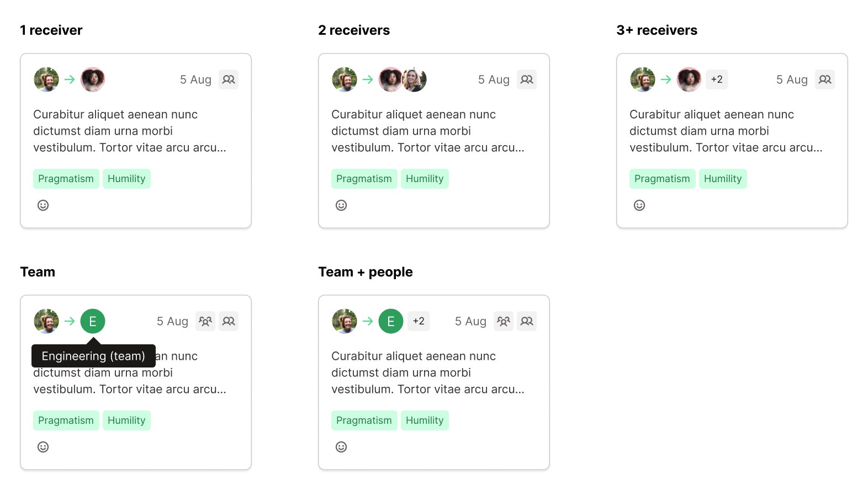Click the second receiver avatar on 2 receivers card
Screen dimensions: 868x490
tap(415, 79)
